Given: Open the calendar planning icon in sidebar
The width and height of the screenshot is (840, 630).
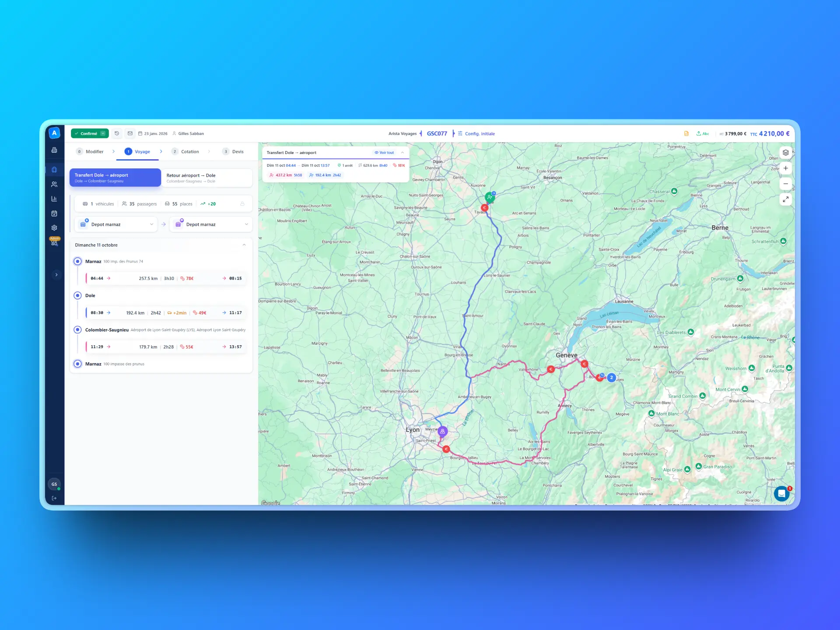Looking at the screenshot, I should [x=54, y=213].
